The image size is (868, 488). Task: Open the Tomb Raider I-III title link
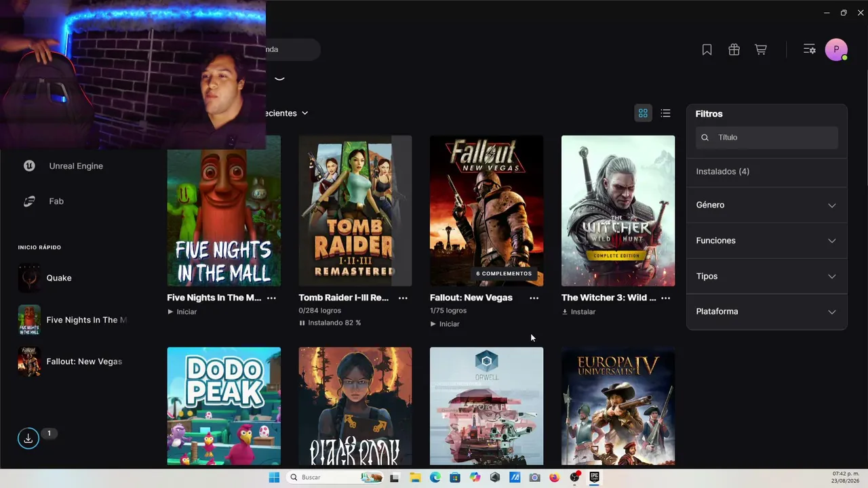[344, 298]
